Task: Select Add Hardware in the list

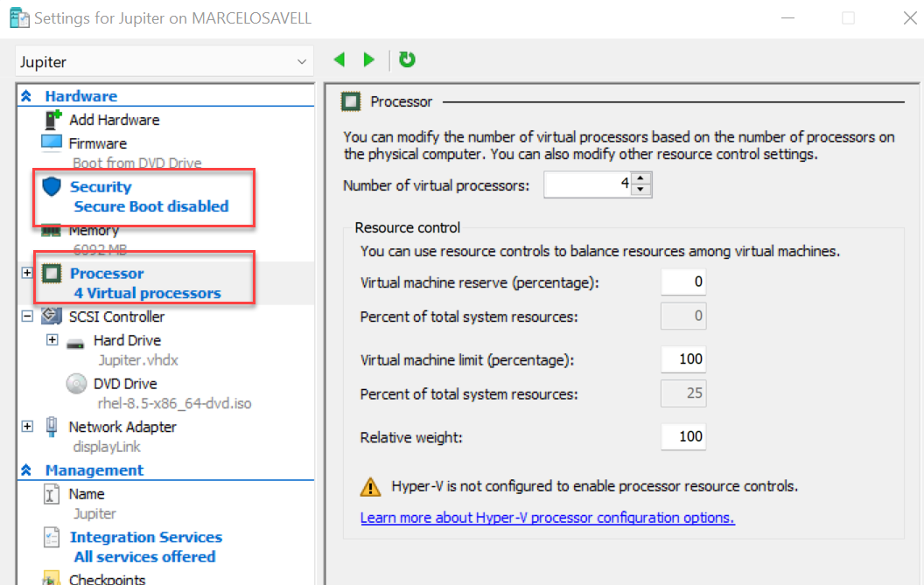Action: [114, 120]
